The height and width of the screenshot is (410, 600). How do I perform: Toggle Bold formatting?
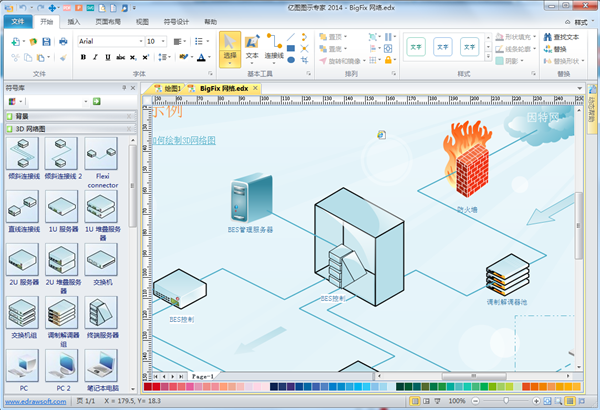[x=83, y=57]
